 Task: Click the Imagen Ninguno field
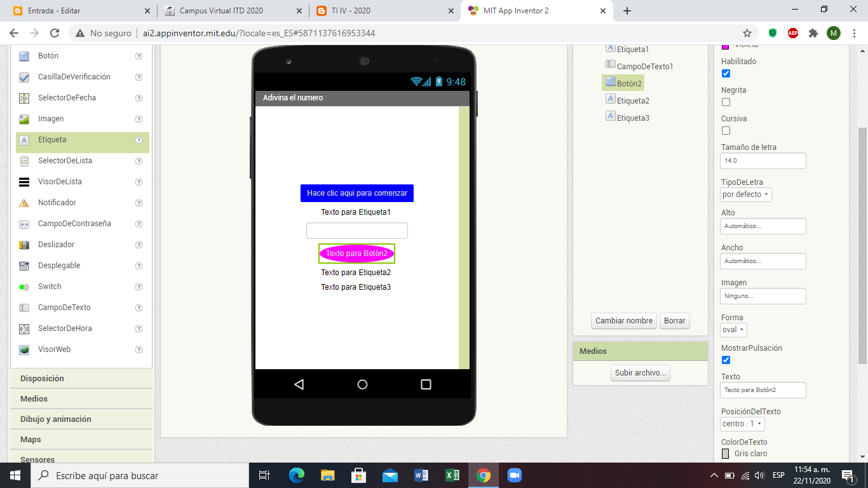(x=763, y=296)
